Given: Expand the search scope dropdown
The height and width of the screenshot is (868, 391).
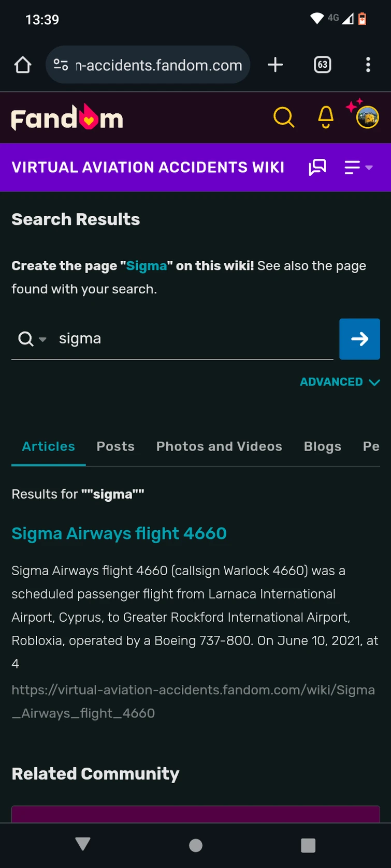Looking at the screenshot, I should pyautogui.click(x=32, y=339).
